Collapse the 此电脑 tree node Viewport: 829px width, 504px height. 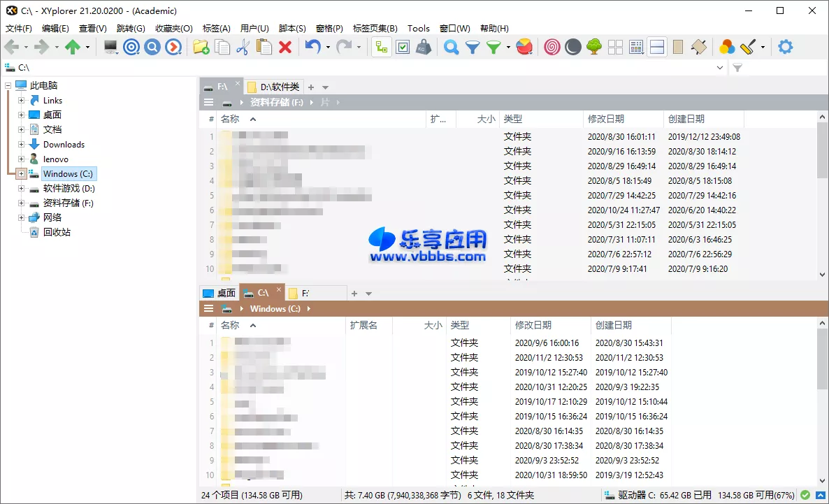[8, 85]
